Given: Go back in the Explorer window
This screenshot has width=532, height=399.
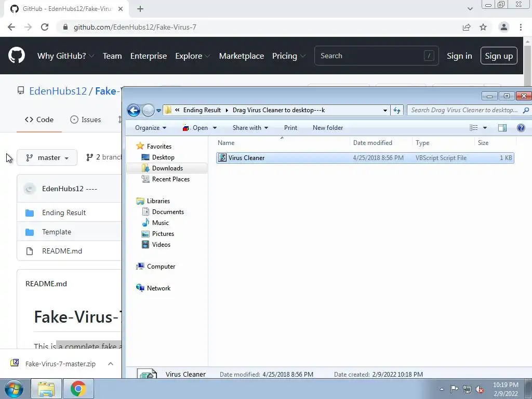Looking at the screenshot, I should tap(134, 110).
